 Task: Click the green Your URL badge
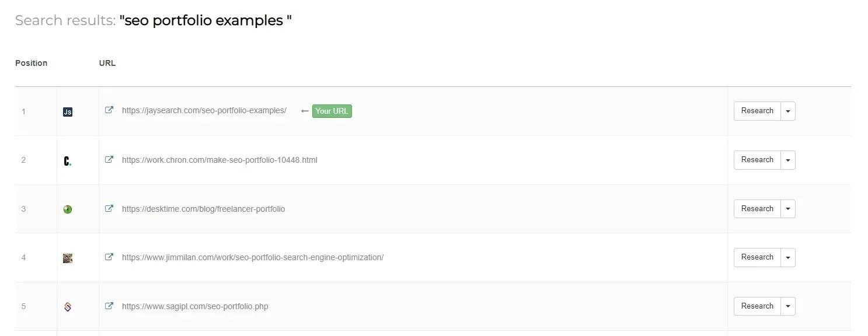click(332, 111)
